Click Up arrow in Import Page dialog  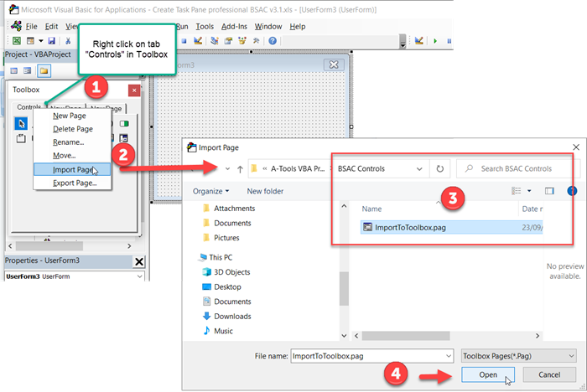tap(240, 169)
